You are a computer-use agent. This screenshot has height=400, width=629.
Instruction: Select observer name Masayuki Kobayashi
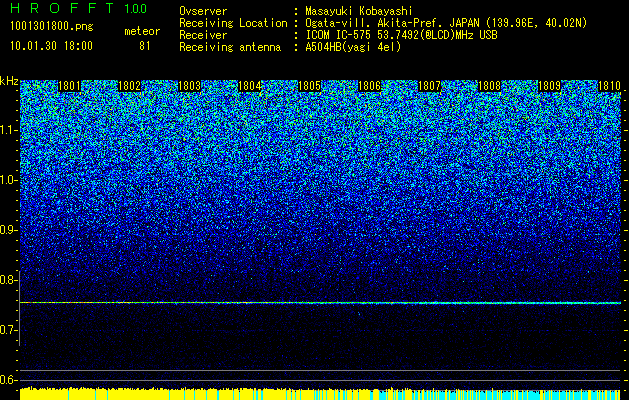359,11
